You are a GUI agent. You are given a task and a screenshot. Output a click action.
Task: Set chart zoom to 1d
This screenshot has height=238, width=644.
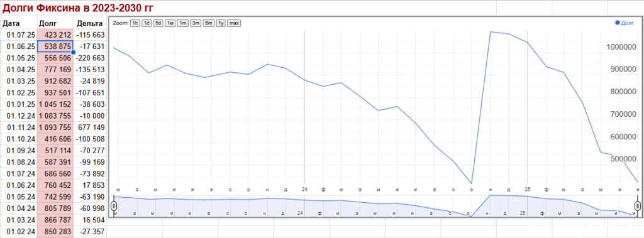tap(146, 23)
